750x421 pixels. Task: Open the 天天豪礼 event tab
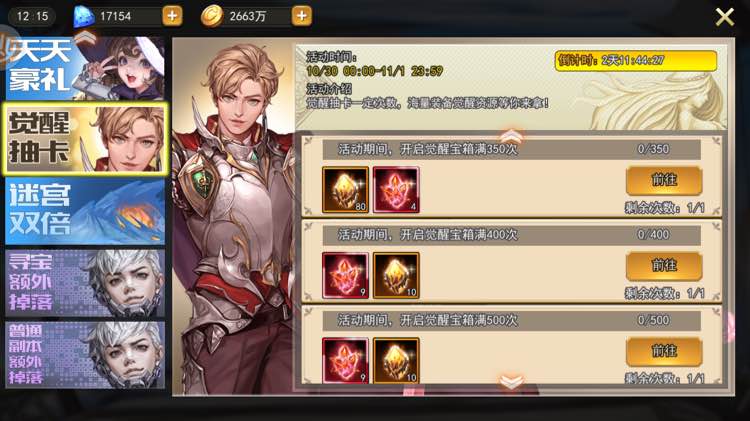coord(85,68)
